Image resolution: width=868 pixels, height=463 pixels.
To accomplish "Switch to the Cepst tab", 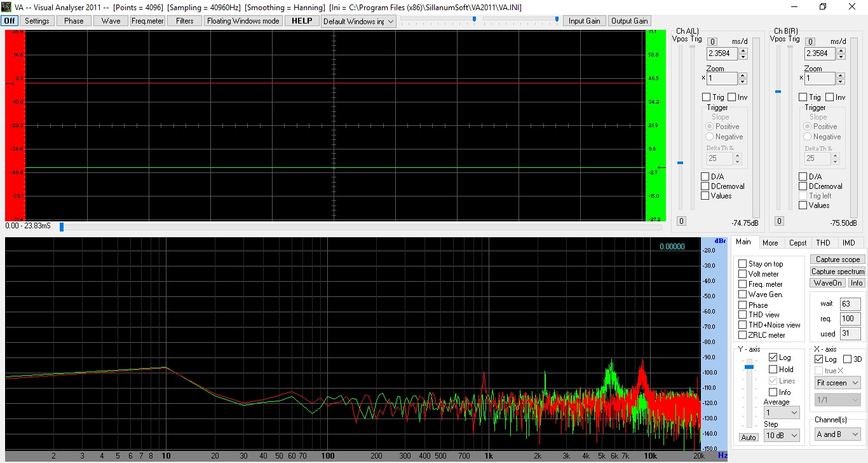I will tap(798, 243).
